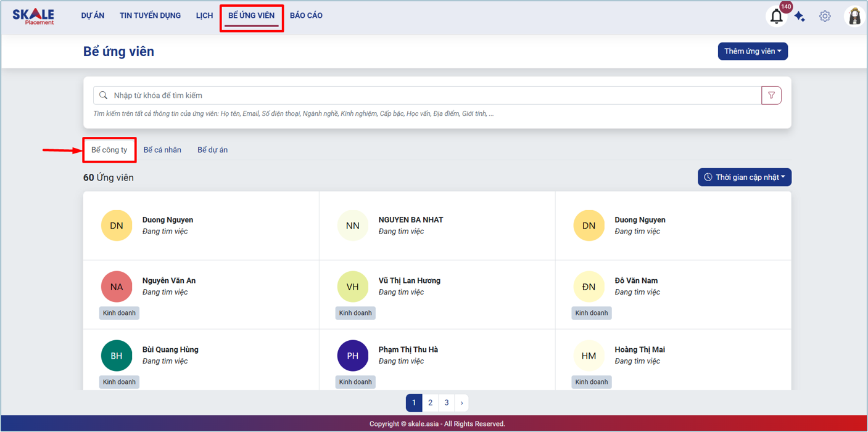Open the user profile avatar
The height and width of the screenshot is (432, 868).
[854, 17]
